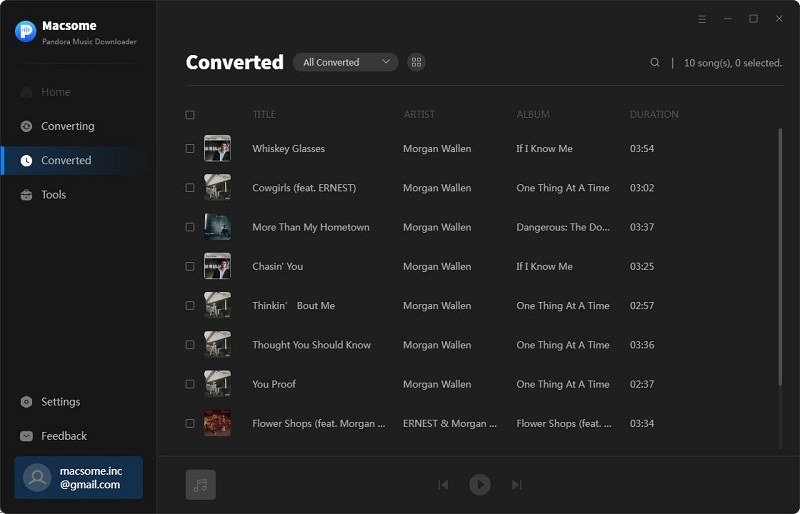Viewport: 800px width, 514px height.
Task: Sort by the ALBUM column header
Action: pos(533,114)
